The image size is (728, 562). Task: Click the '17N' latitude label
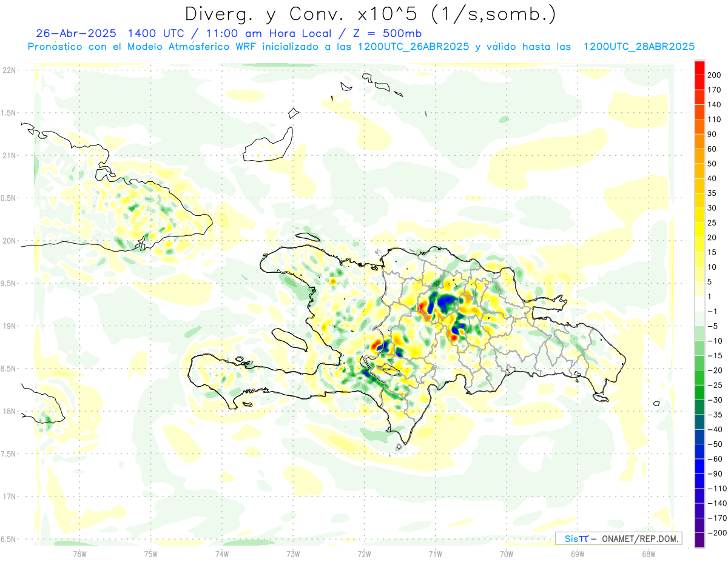pos(10,497)
